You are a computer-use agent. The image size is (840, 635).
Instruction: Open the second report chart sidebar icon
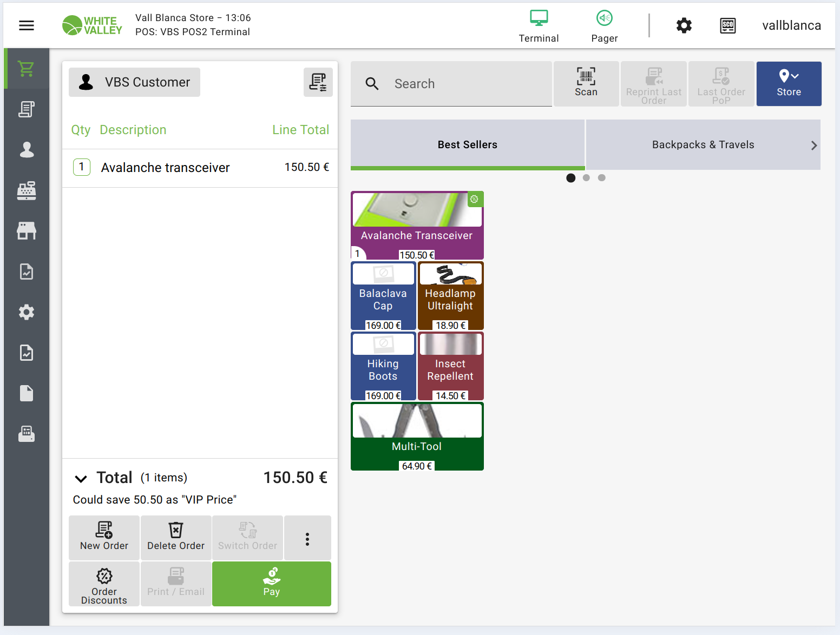pos(26,353)
